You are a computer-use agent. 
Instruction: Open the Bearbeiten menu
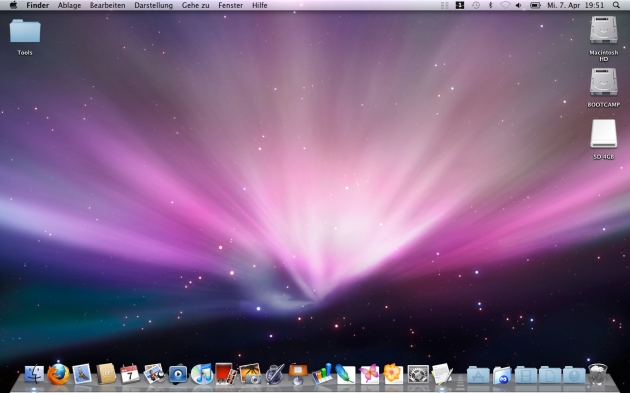click(107, 5)
